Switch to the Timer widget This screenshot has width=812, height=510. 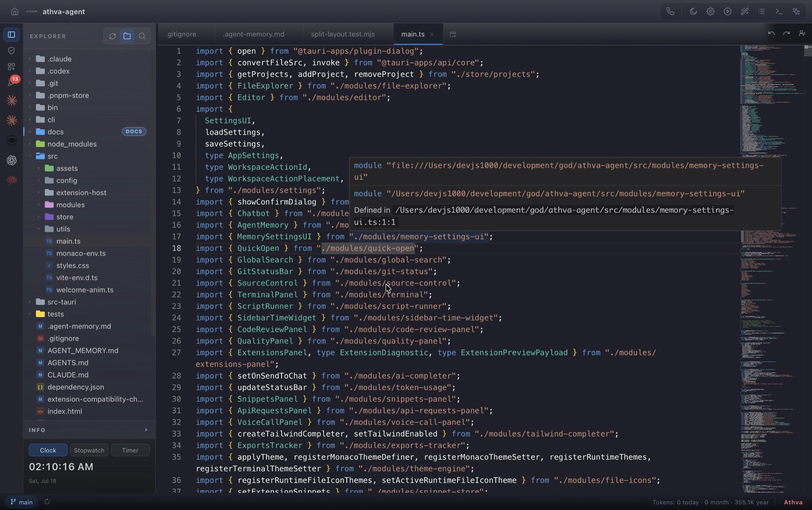130,450
